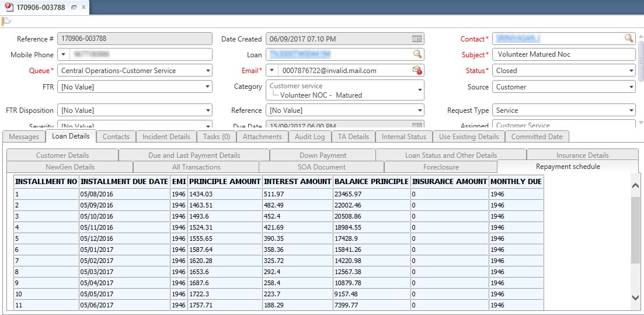Select due date cell 05/08/2016
The image size is (644, 315).
coord(124,193)
